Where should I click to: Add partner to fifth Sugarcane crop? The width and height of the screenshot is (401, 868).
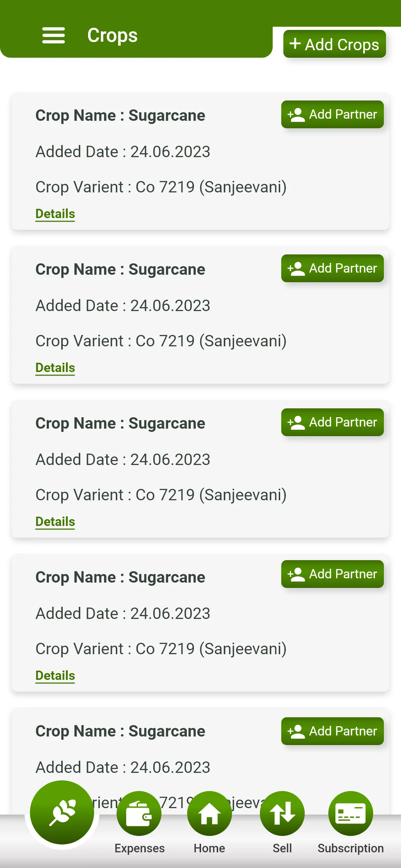(332, 731)
